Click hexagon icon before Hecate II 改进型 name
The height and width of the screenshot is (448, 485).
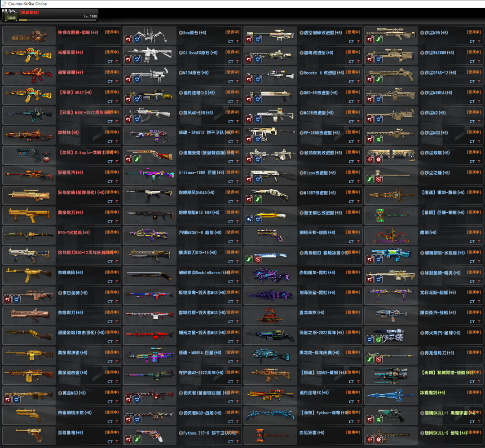pyautogui.click(x=301, y=73)
